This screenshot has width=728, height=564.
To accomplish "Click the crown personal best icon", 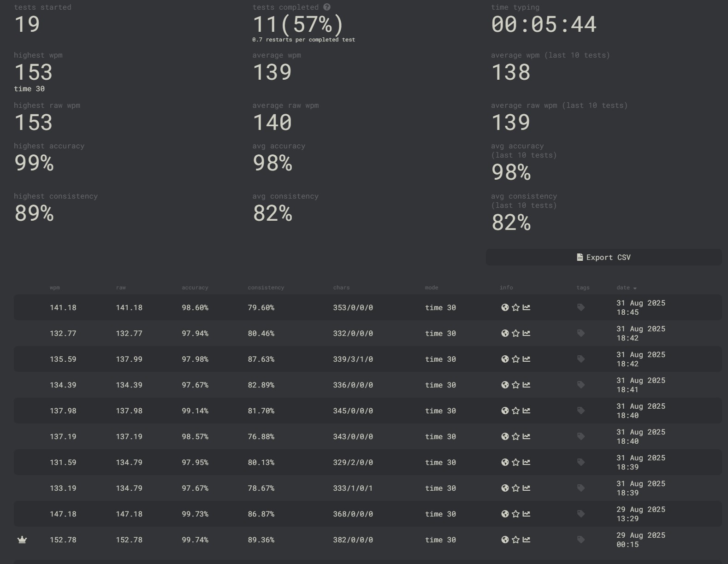I will (22, 540).
